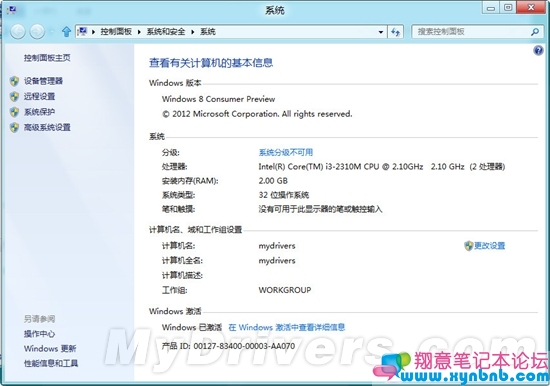
Task: Open the recent pages dropdown next to Forward
Action: 52,32
